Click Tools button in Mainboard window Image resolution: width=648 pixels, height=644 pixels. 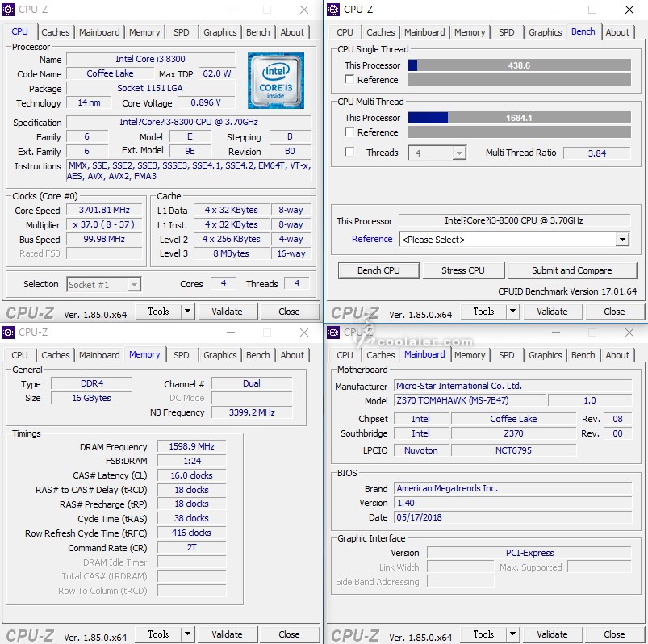click(x=483, y=634)
